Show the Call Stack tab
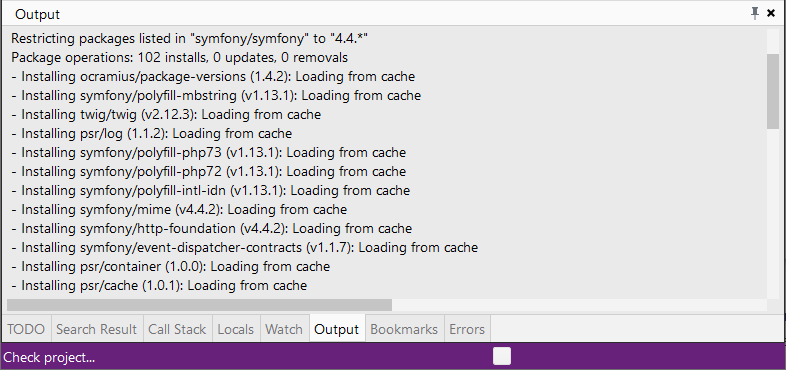786x370 pixels. tap(177, 329)
